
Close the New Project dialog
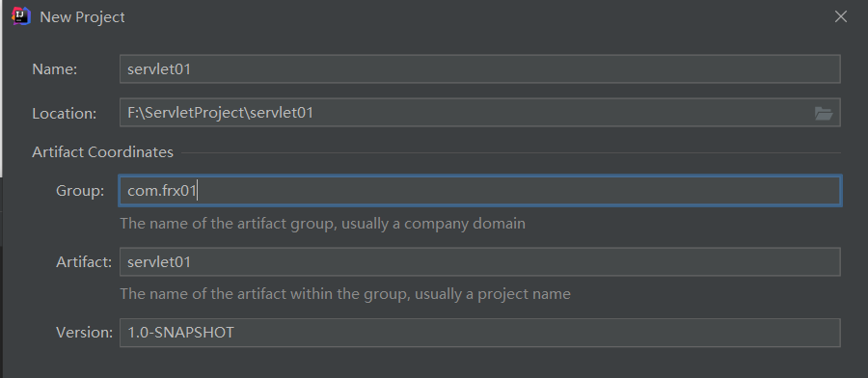[x=840, y=17]
